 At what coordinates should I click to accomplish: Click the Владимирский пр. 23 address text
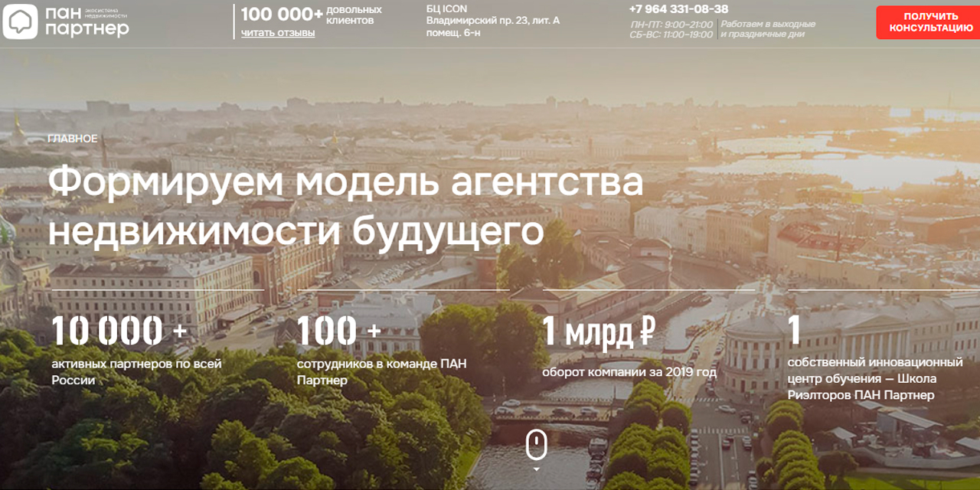[493, 21]
